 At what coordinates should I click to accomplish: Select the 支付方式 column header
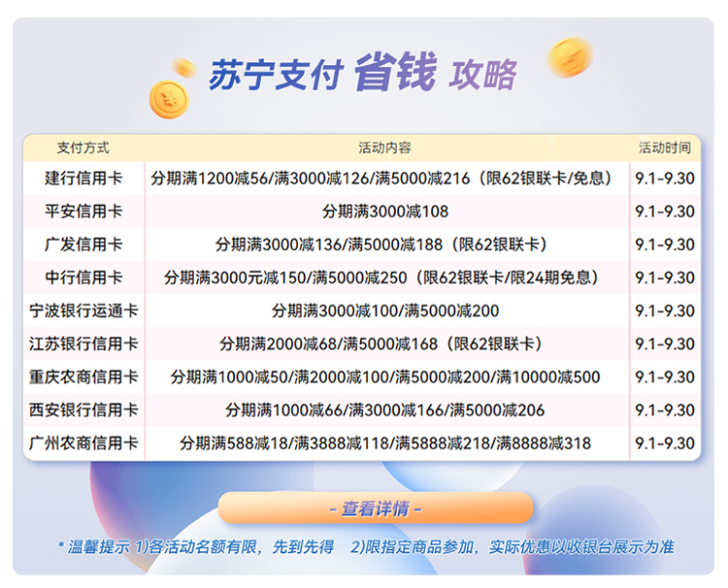tap(83, 147)
